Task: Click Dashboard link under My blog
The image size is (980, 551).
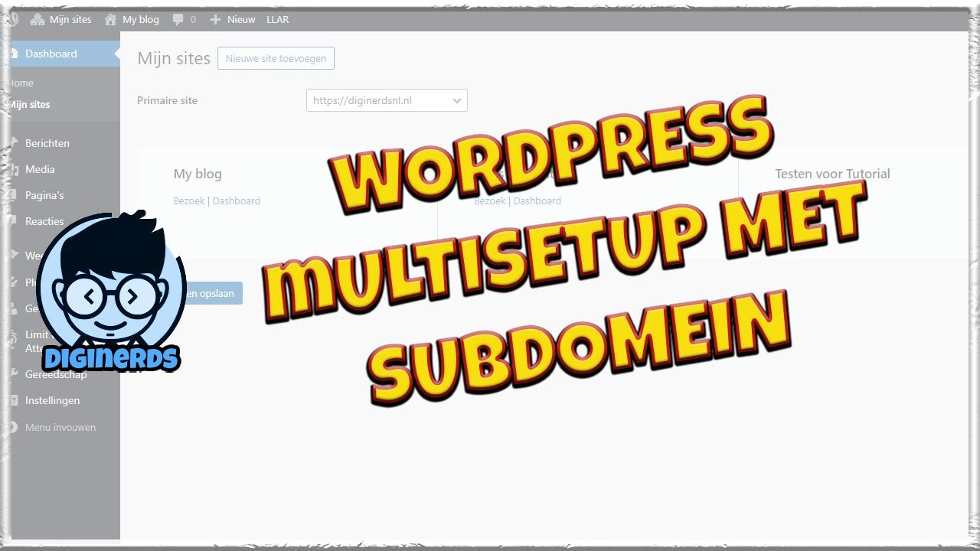Action: pyautogui.click(x=237, y=201)
